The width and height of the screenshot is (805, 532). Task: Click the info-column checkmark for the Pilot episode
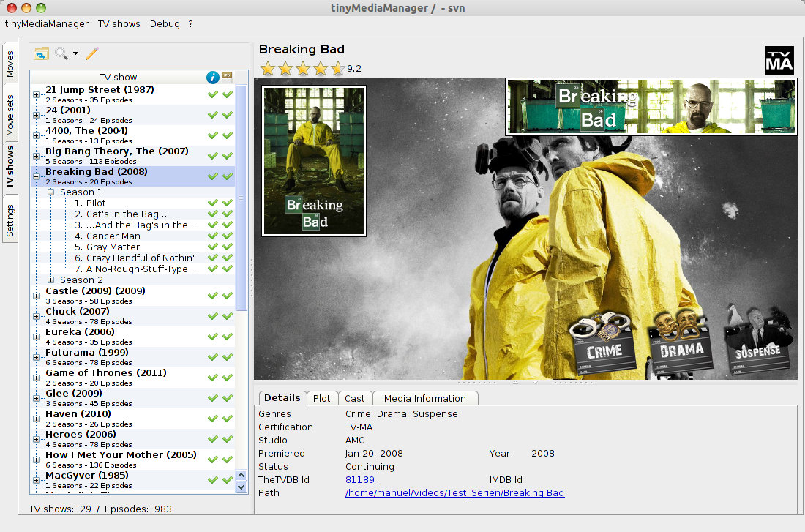212,203
